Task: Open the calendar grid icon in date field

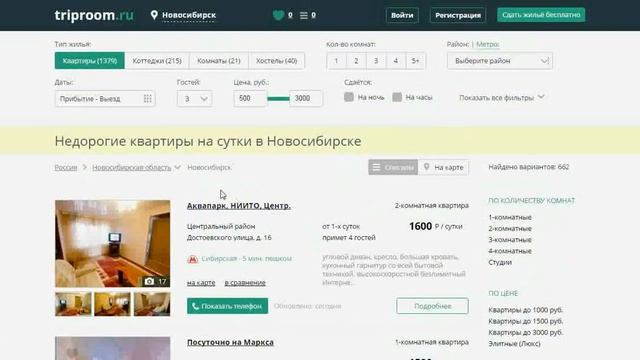Action: pos(147,98)
